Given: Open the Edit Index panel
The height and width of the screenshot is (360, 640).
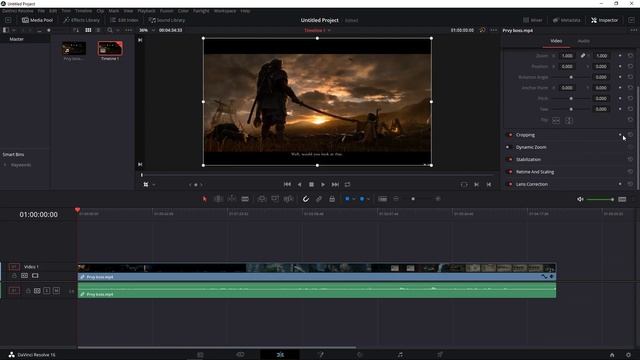Looking at the screenshot, I should click(124, 20).
